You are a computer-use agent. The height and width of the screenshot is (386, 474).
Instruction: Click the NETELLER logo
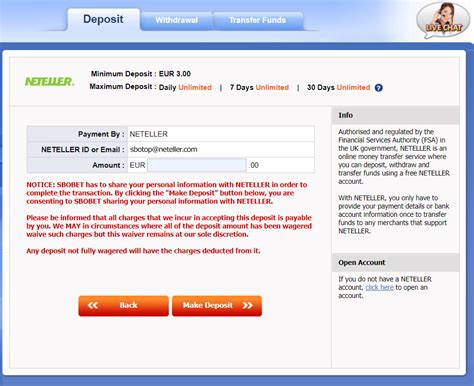point(49,81)
